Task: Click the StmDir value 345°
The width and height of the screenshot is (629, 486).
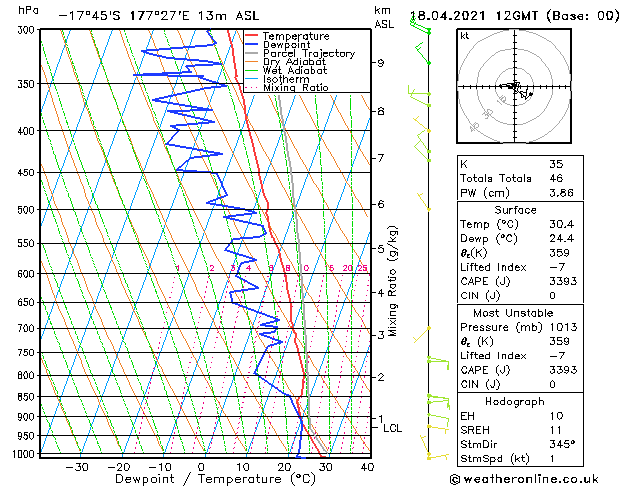Action: 562,444
